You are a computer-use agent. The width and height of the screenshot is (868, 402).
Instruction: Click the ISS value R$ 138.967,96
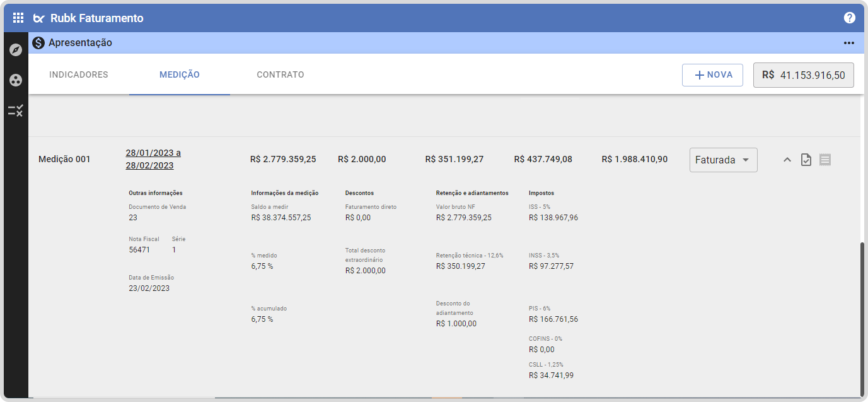(553, 218)
